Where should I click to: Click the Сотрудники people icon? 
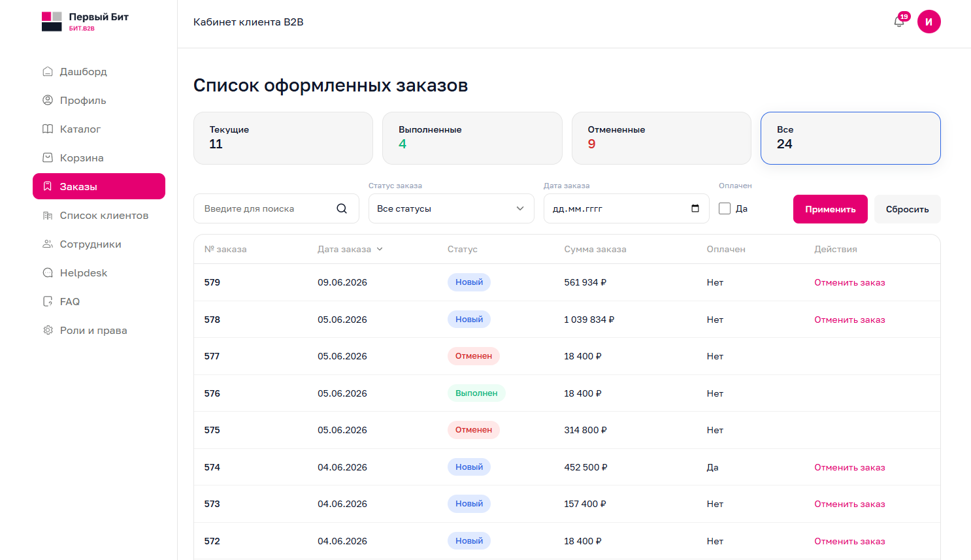coord(48,244)
